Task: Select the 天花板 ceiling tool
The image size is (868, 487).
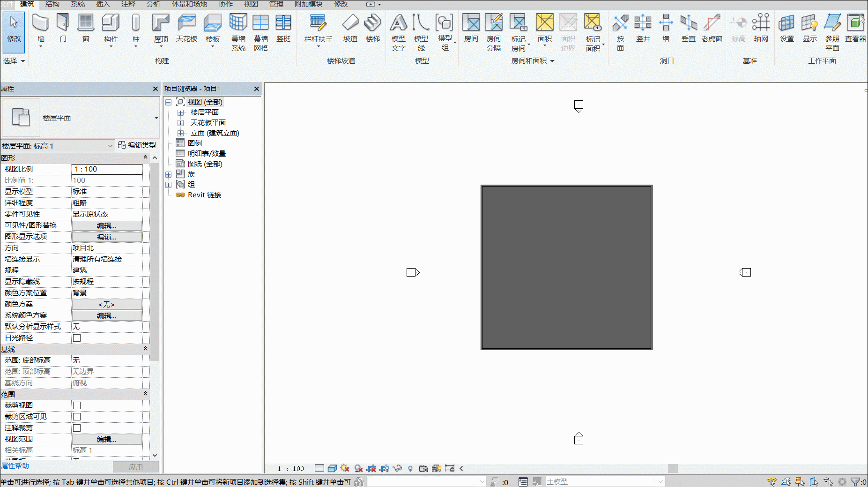Action: (186, 28)
